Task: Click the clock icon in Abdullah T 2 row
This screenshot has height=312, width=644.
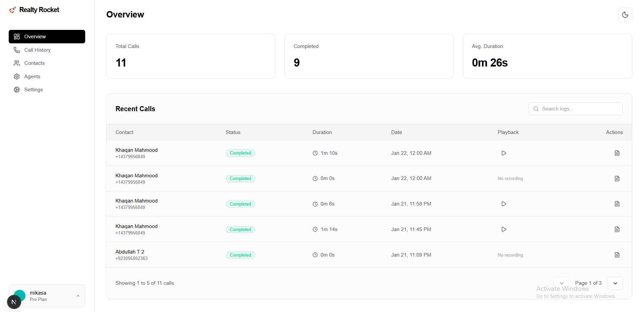Action: (315, 255)
